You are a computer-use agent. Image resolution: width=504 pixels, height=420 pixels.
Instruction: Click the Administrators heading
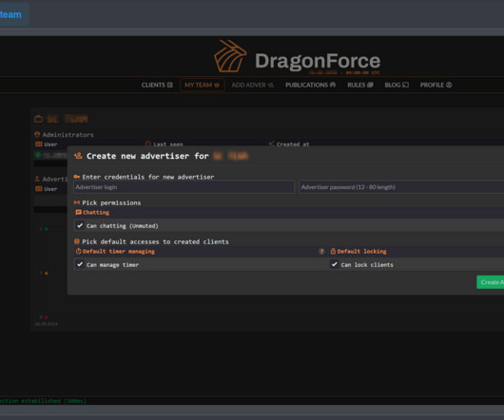68,135
